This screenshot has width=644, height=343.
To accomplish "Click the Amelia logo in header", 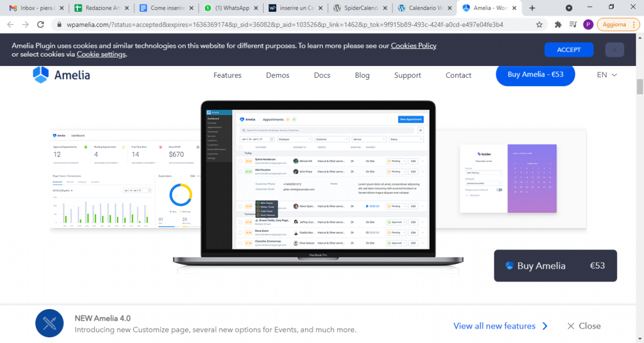I will pos(61,75).
